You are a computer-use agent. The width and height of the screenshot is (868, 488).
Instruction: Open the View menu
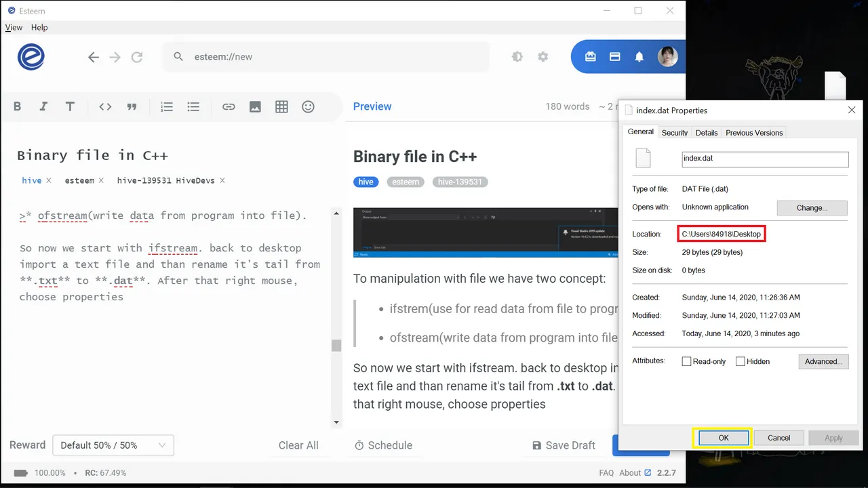14,27
